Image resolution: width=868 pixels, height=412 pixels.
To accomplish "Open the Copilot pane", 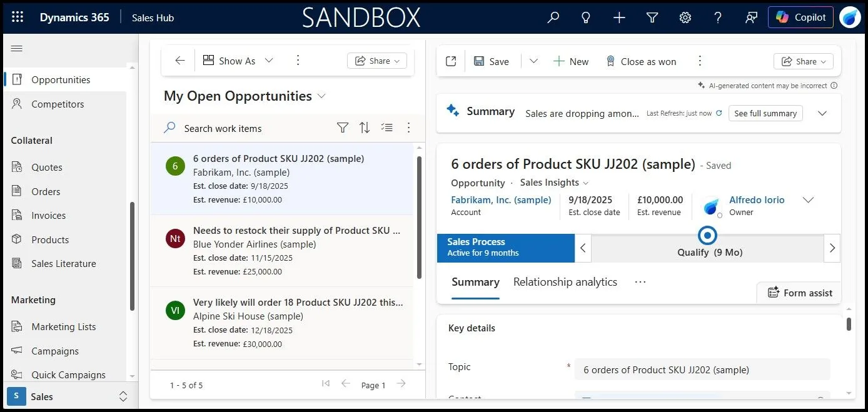I will (x=801, y=18).
